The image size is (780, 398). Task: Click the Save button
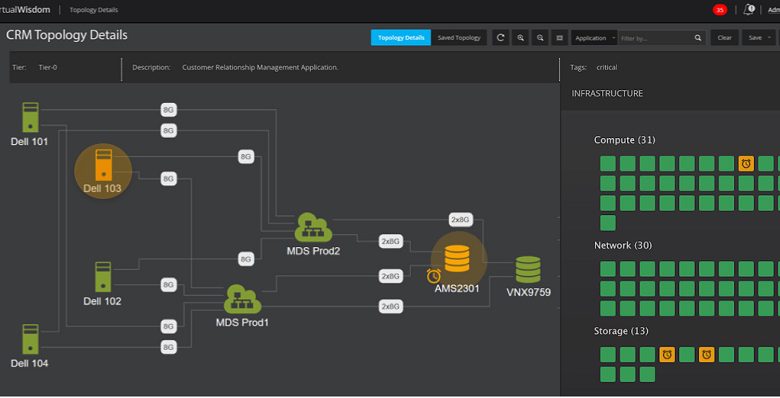click(x=755, y=38)
